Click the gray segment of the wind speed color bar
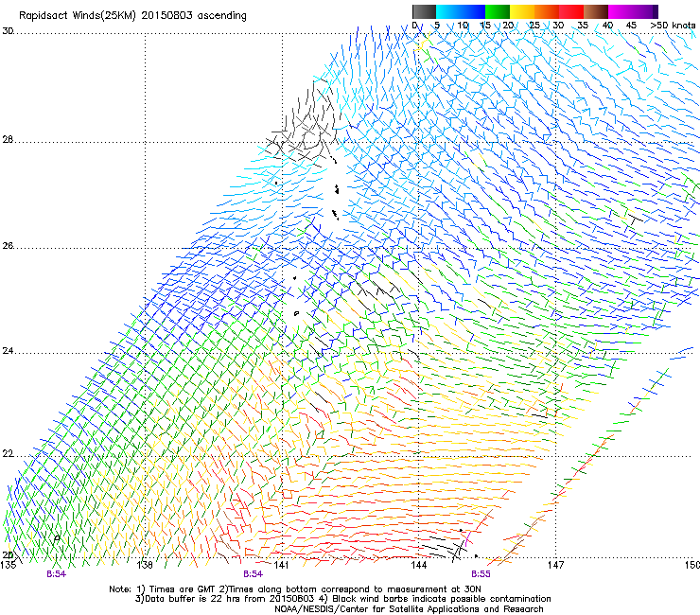700x615 pixels. 424,11
